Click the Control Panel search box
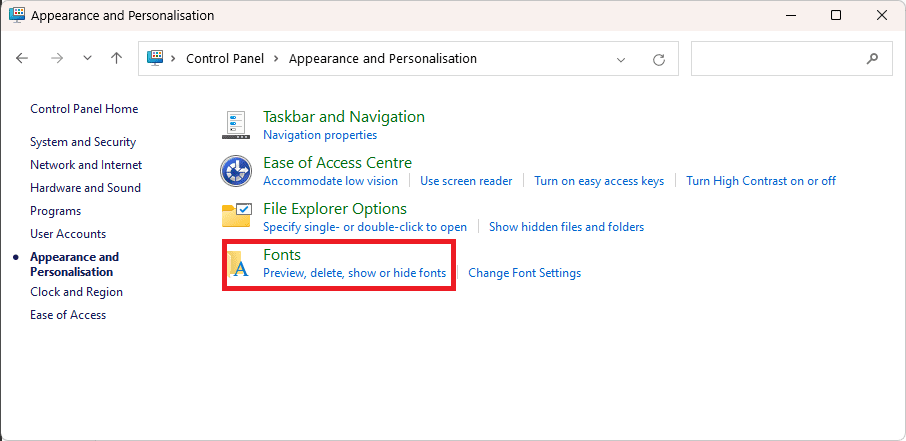The width and height of the screenshot is (906, 441). click(x=792, y=58)
